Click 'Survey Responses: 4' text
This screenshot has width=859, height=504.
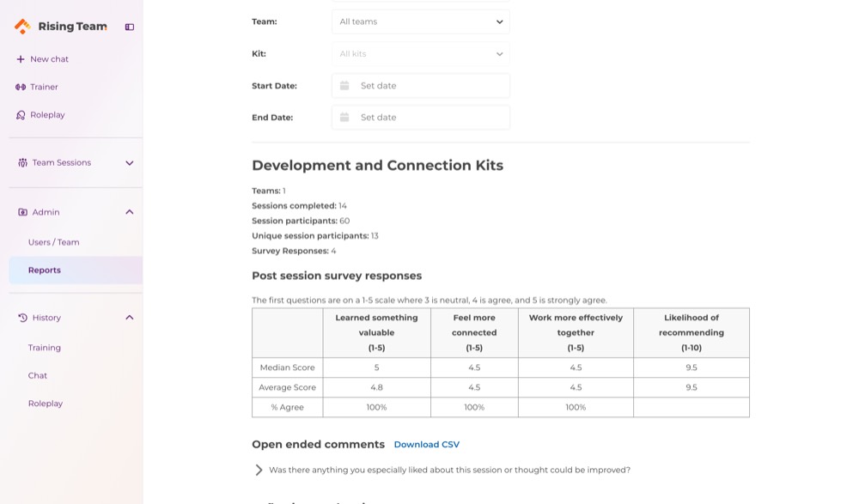[x=294, y=251]
